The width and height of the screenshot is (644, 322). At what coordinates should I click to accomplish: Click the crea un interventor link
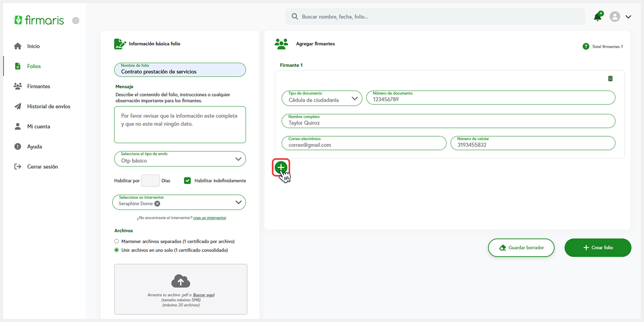point(209,218)
